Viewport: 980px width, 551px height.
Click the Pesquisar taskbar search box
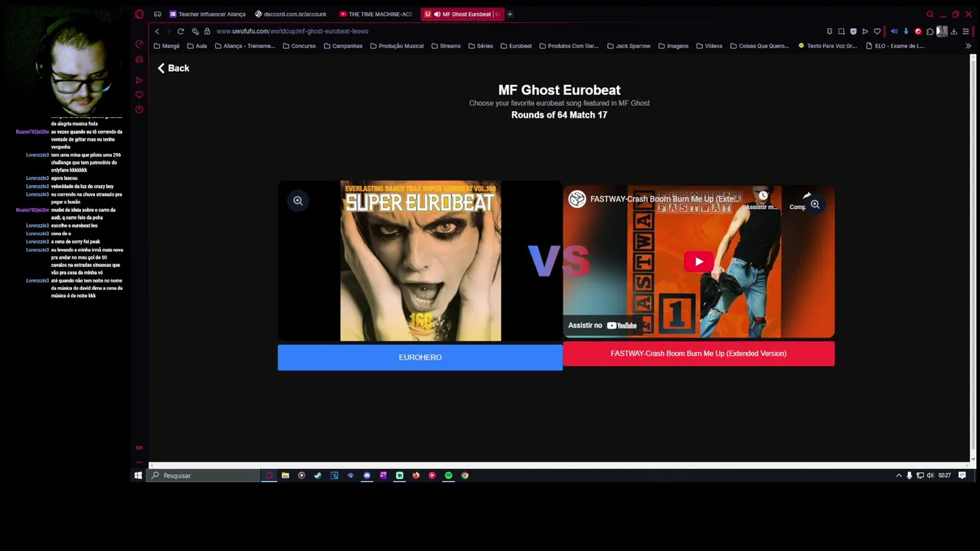203,475
